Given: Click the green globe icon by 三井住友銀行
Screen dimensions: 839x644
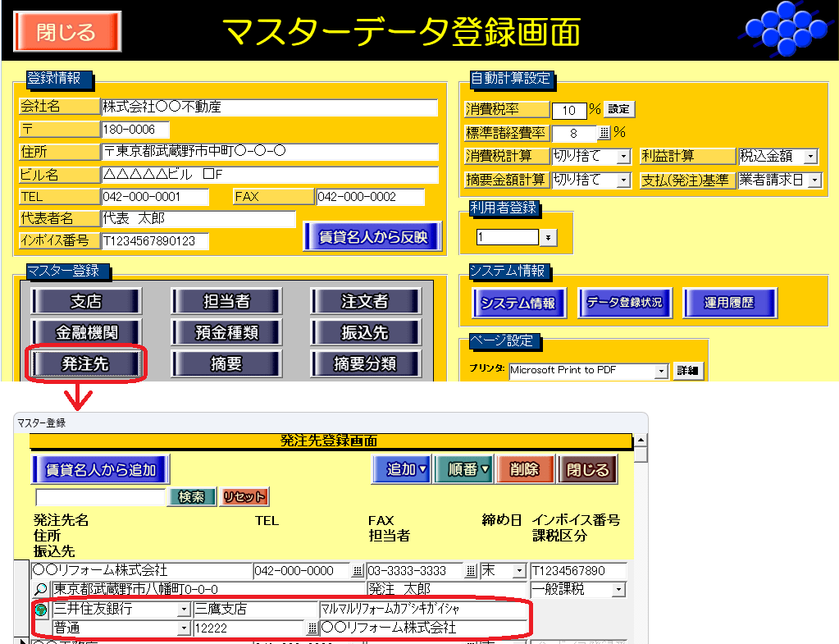Looking at the screenshot, I should point(40,610).
